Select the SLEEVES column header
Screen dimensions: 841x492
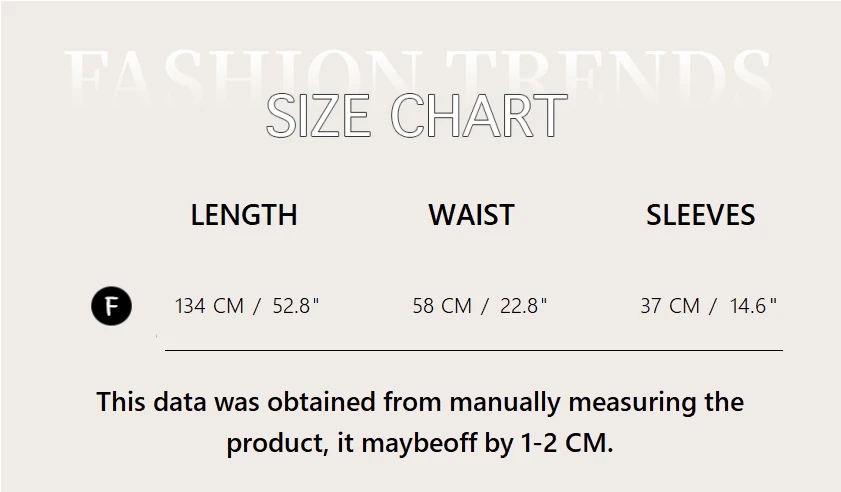click(700, 215)
